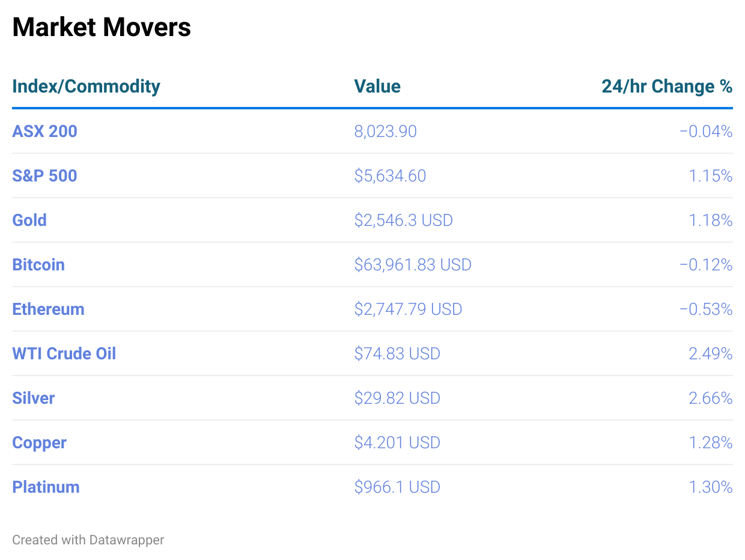Open the Platinum row label
Viewport: 745px width, 560px height.
[x=46, y=487]
